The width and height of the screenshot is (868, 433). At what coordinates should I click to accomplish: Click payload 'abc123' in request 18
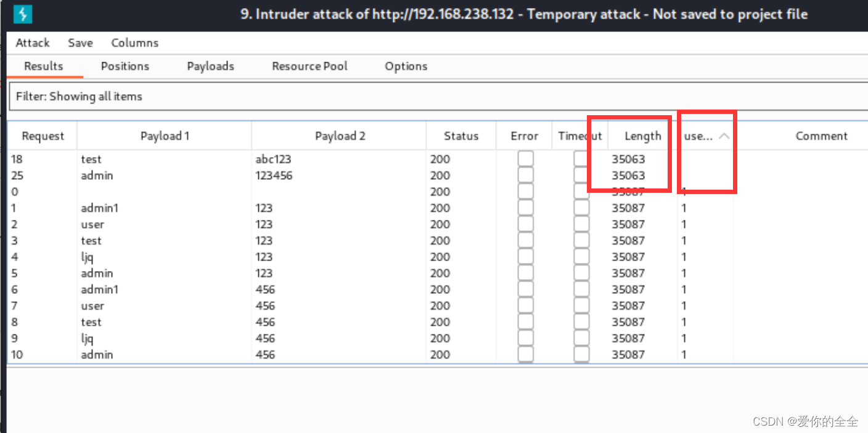coord(273,159)
